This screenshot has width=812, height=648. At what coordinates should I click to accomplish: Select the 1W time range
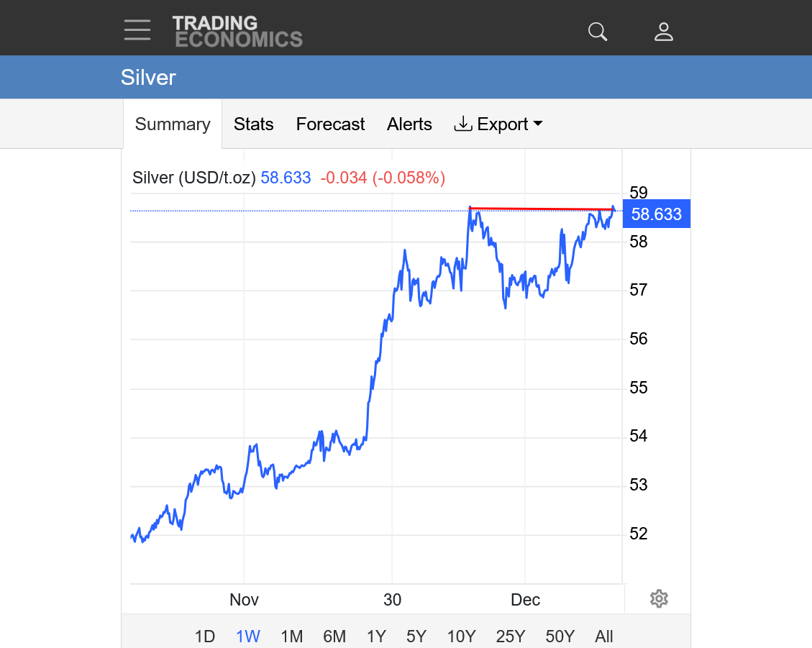[x=248, y=636]
